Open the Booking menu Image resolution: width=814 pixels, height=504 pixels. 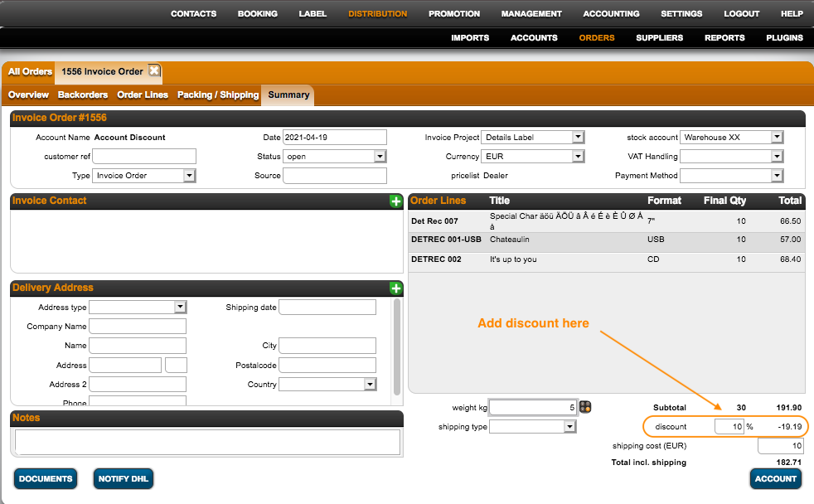point(258,13)
